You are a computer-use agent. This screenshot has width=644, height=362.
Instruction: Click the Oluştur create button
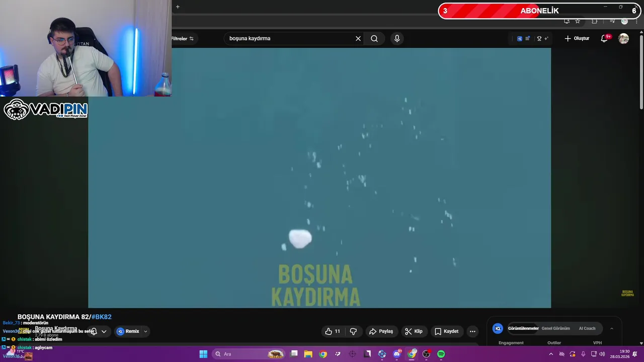pos(577,39)
